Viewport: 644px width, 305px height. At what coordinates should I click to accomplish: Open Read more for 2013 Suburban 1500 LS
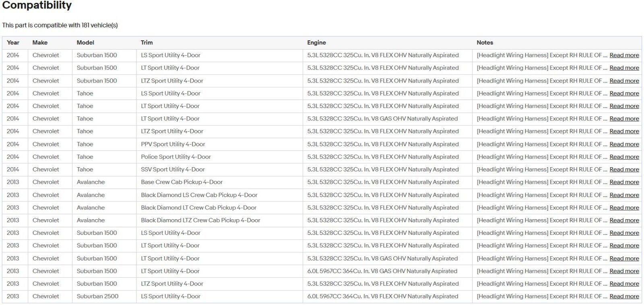click(624, 233)
